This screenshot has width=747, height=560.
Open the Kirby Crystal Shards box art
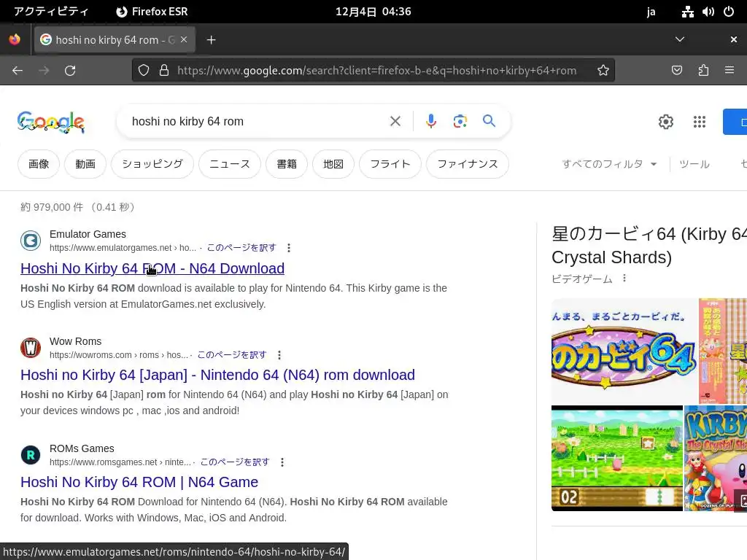(716, 458)
